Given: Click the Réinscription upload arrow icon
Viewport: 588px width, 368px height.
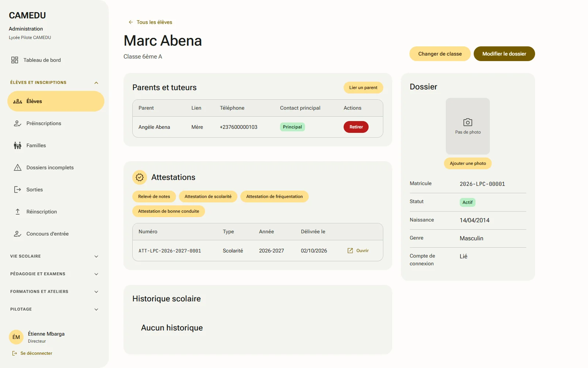Looking at the screenshot, I should pyautogui.click(x=18, y=212).
